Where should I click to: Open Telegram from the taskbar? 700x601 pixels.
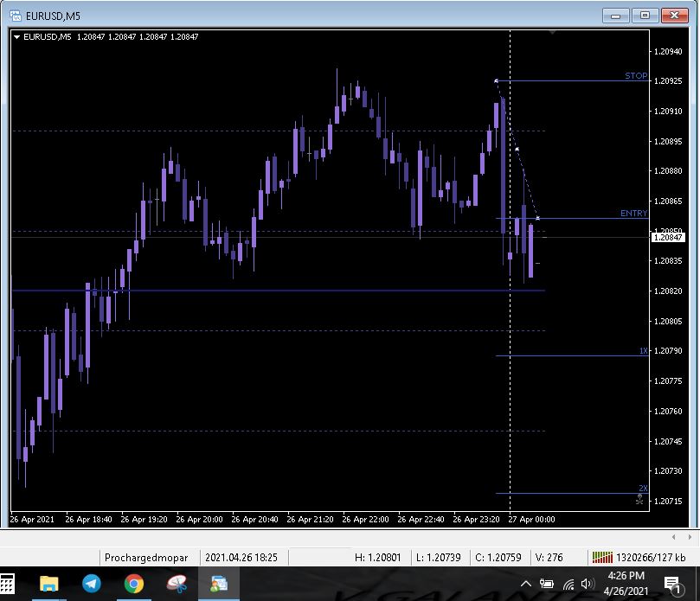(x=92, y=584)
